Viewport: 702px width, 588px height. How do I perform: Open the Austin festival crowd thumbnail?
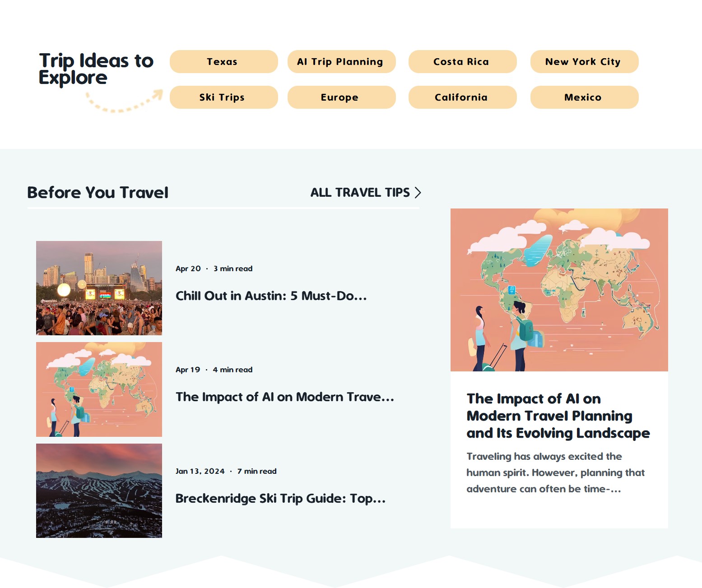99,288
